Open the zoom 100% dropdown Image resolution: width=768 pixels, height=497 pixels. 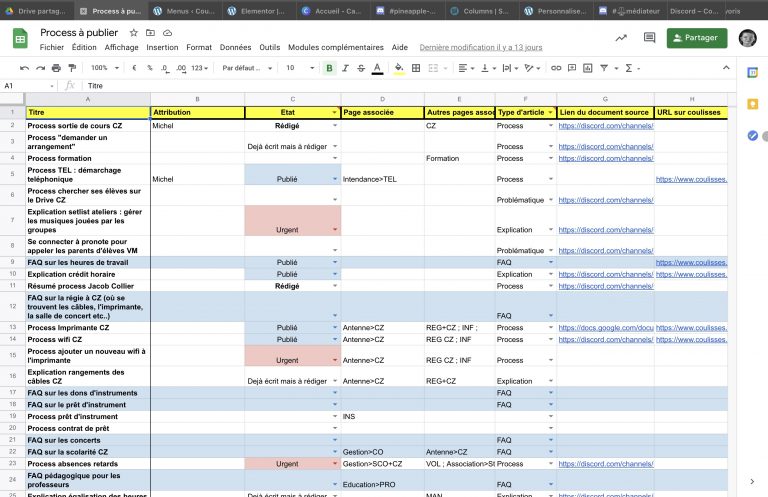[103, 68]
